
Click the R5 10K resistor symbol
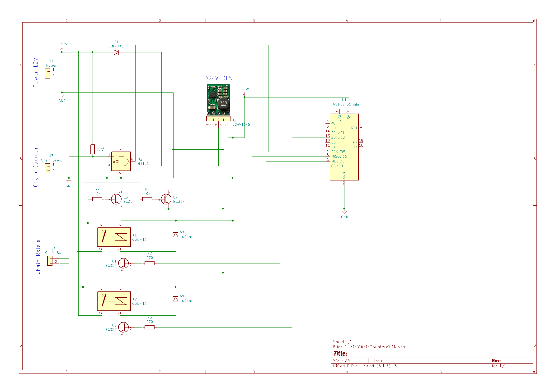(x=147, y=199)
